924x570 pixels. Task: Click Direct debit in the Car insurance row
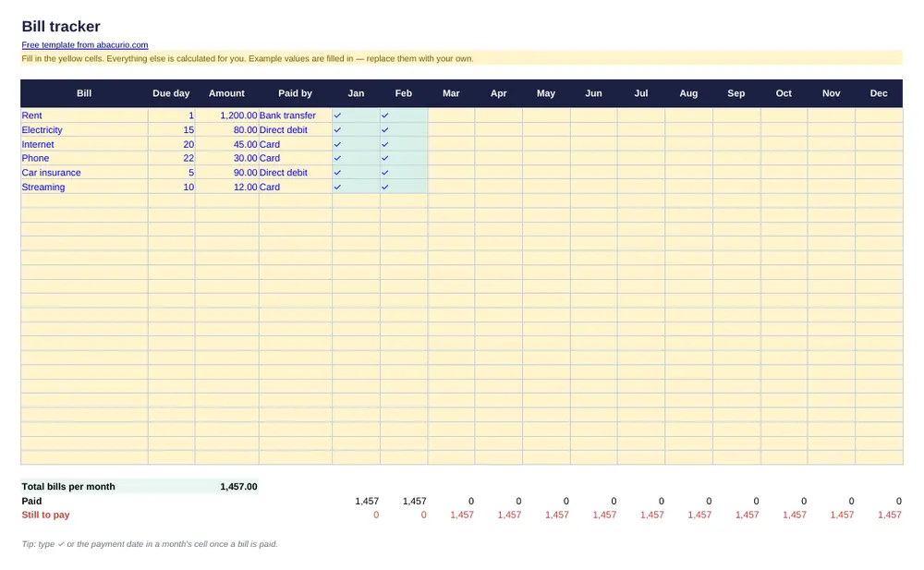(296, 173)
